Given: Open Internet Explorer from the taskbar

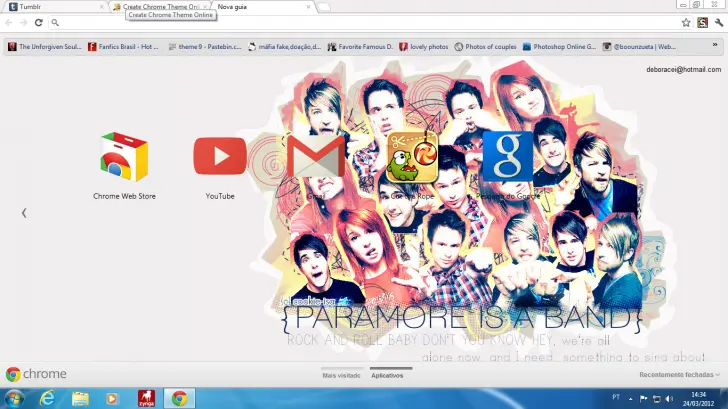Looking at the screenshot, I should [47, 398].
